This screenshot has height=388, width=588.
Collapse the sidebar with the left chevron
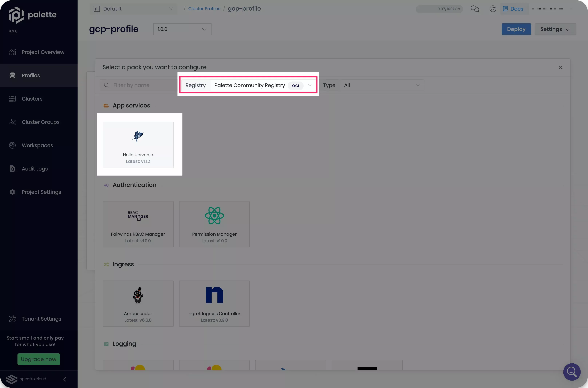tap(65, 379)
